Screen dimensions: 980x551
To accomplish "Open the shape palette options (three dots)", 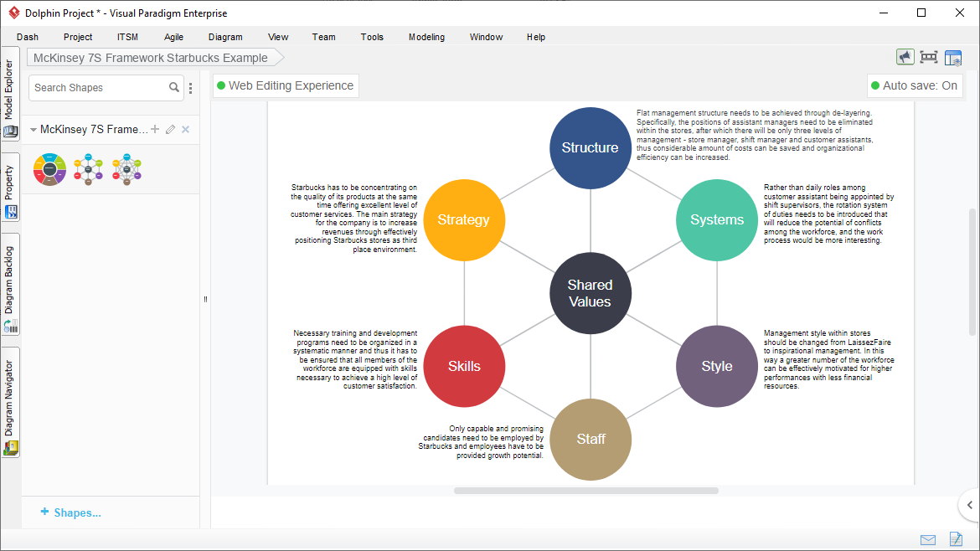I will pos(191,88).
